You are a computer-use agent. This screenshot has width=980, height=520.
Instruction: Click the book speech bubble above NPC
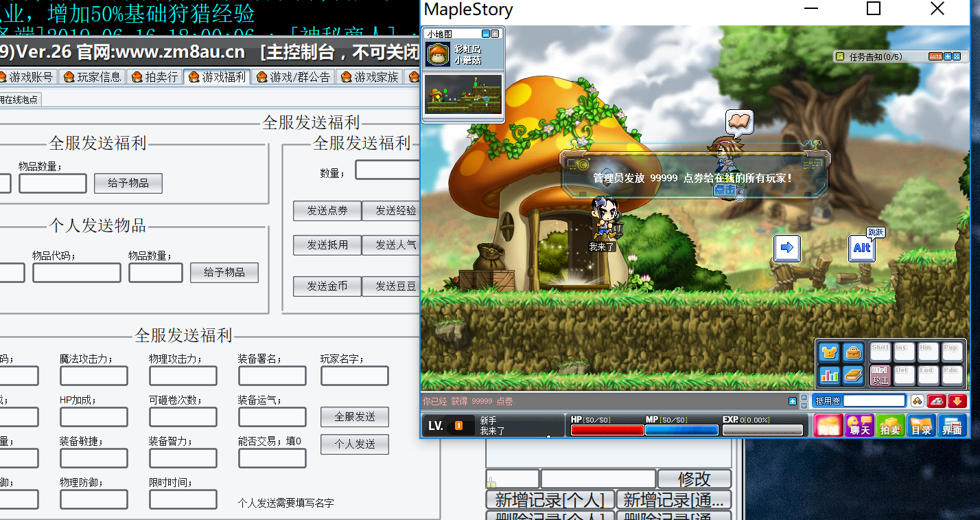pyautogui.click(x=739, y=122)
